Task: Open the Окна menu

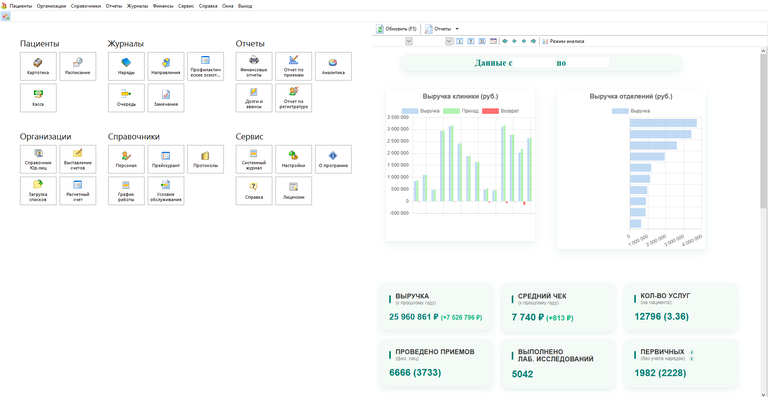Action: click(228, 6)
